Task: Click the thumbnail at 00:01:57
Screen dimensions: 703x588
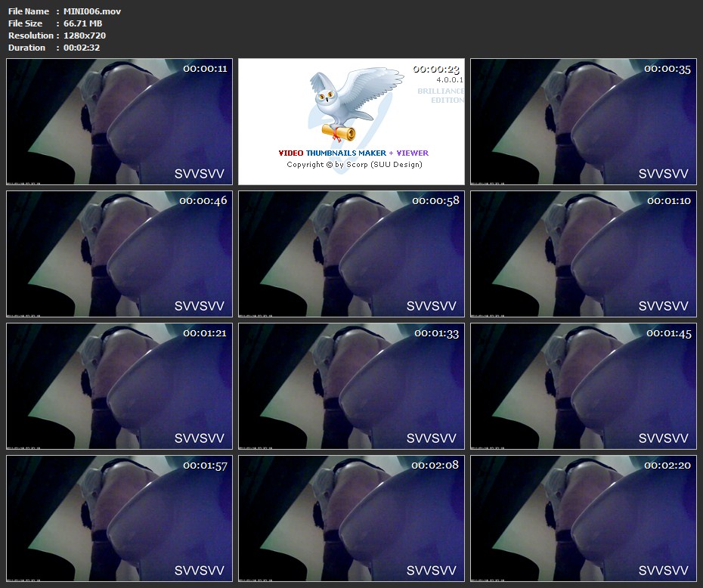Action: pyautogui.click(x=119, y=518)
